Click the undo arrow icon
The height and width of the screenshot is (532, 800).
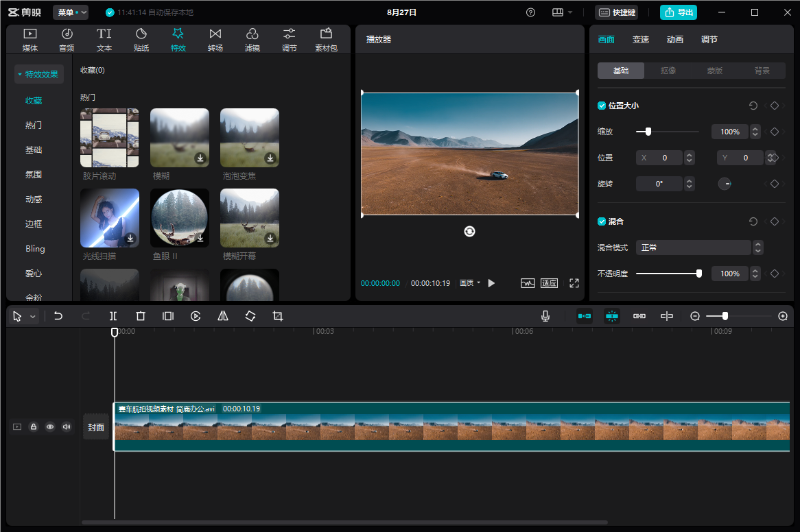click(58, 316)
